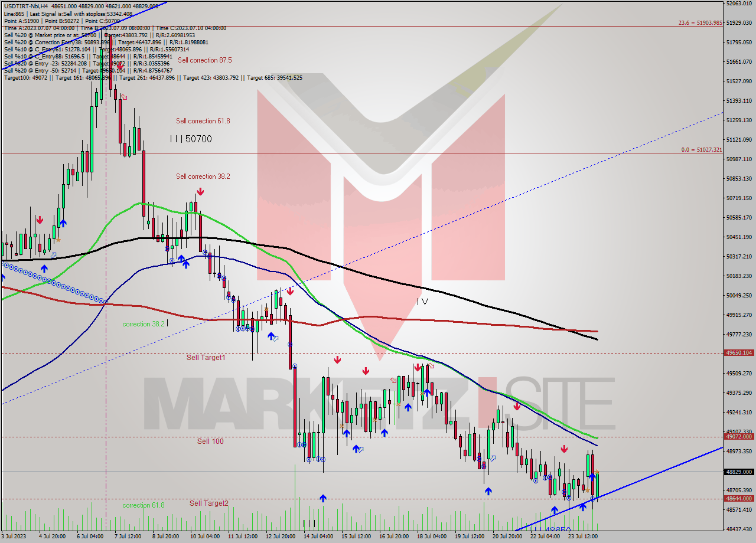Click the '6 Jul 04:00' time axis label
Image resolution: width=756 pixels, height=543 pixels.
(91, 537)
